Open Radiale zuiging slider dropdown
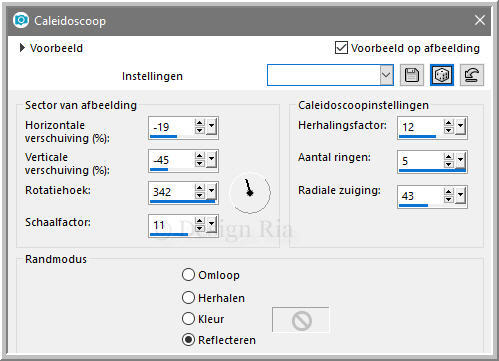This screenshot has height=361, width=499. click(x=461, y=196)
